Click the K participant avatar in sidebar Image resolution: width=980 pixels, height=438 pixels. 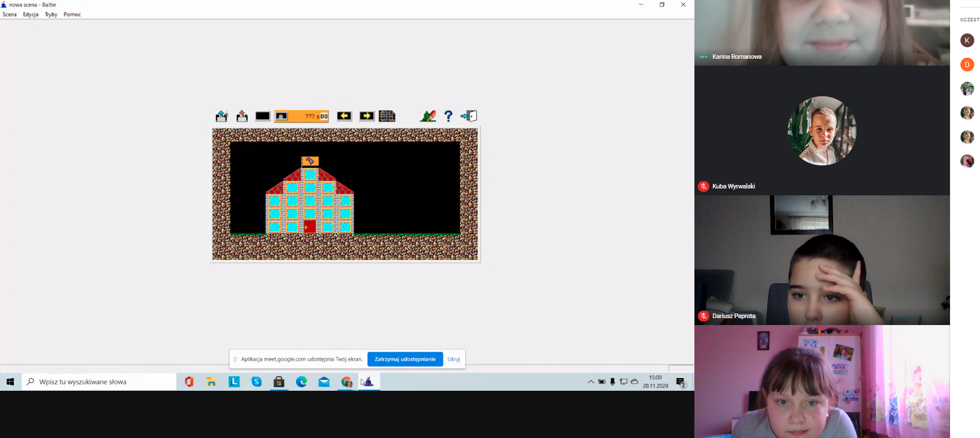pos(967,40)
